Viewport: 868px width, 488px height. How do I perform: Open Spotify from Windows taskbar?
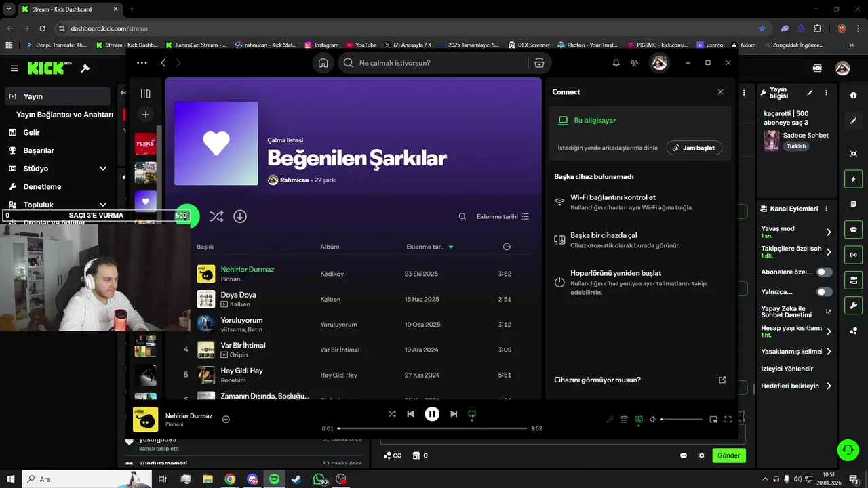[274, 479]
